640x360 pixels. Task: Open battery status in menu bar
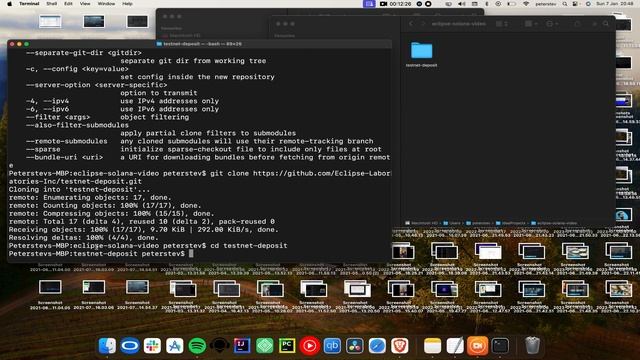(511, 4)
